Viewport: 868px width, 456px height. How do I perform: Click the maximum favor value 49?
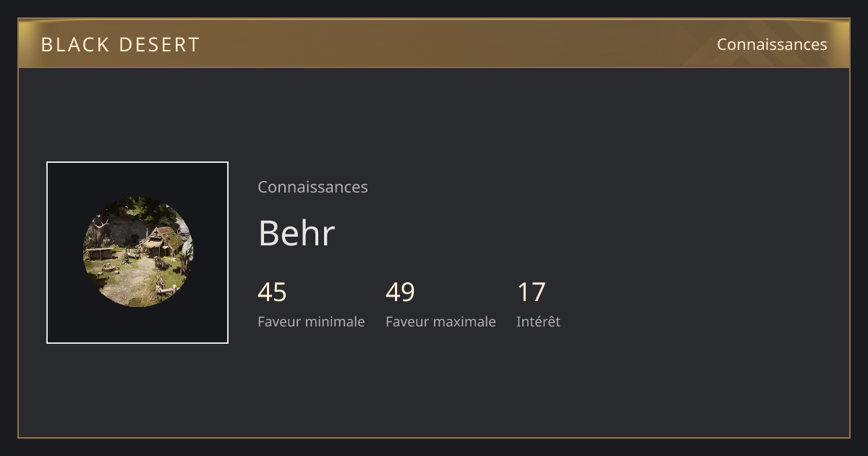400,292
